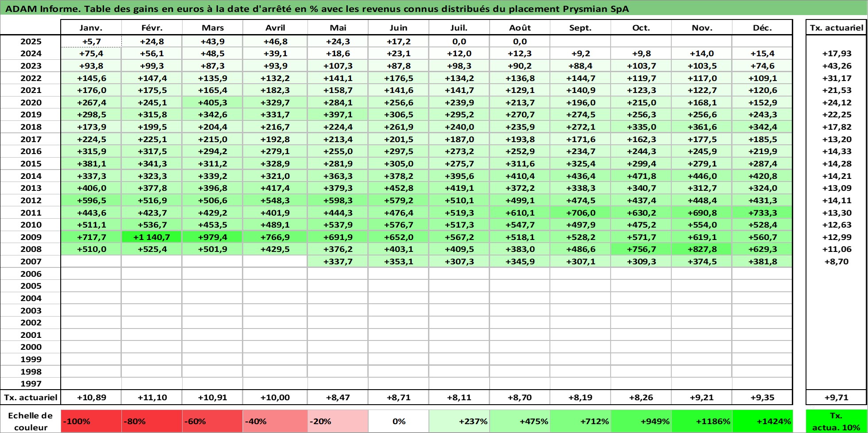
Task: Click the +712% color scale swatch
Action: [x=580, y=421]
